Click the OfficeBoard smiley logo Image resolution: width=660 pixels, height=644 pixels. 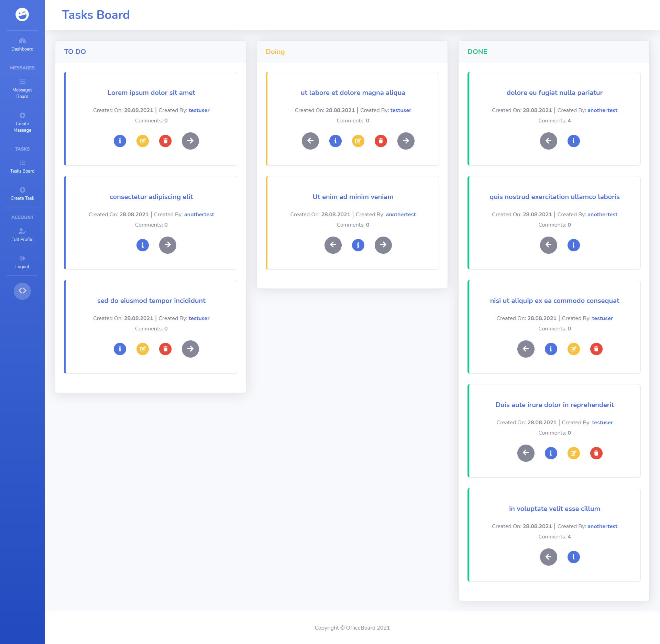point(22,14)
